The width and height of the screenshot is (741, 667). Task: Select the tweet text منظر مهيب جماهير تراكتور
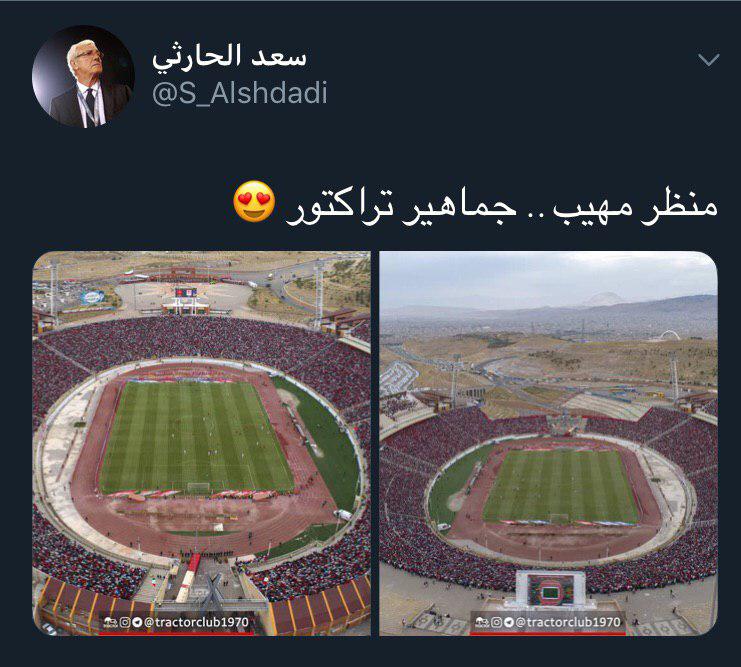point(502,207)
